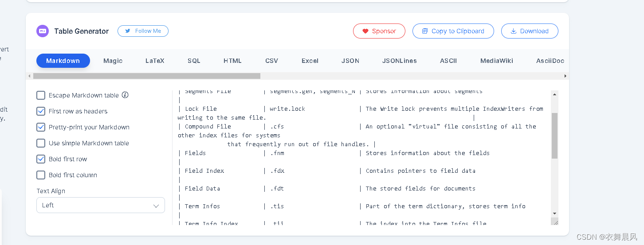Select the AsciiDoc tab
Image resolution: width=644 pixels, height=245 pixels.
[x=550, y=61]
